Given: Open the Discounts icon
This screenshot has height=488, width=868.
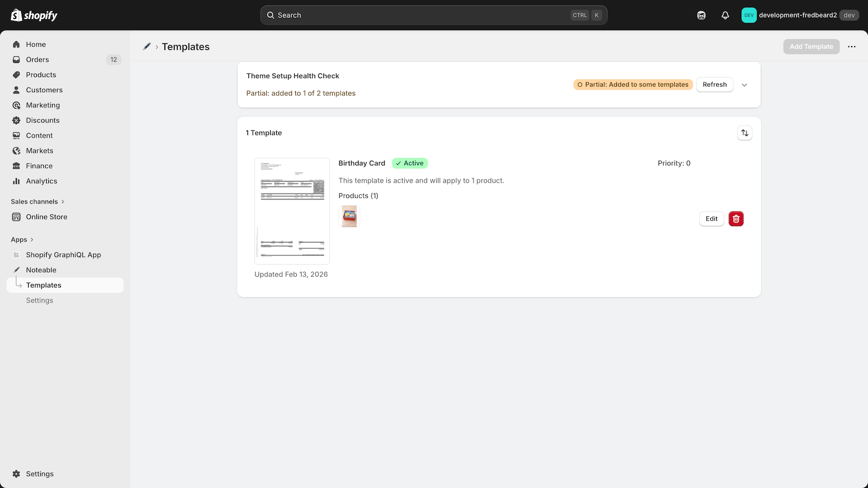Looking at the screenshot, I should (17, 120).
